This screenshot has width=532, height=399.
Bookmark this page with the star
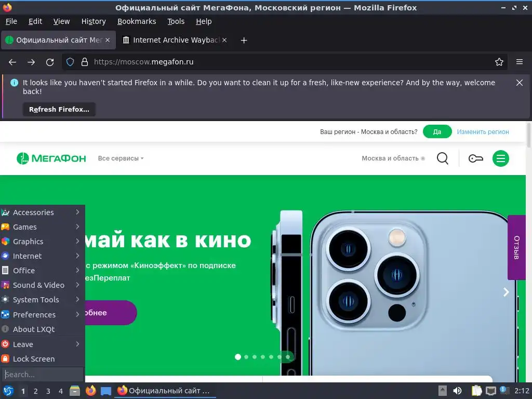point(499,62)
